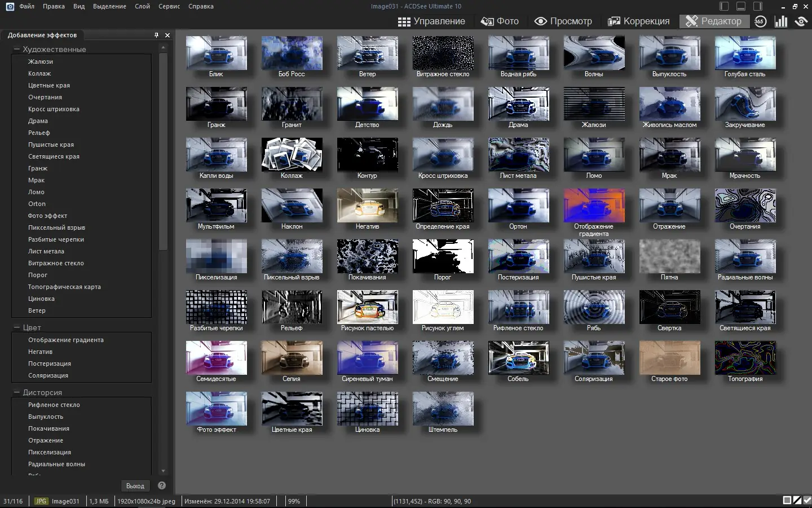Click the eye icon beside the bar chart
The width and height of the screenshot is (812, 508).
coord(801,21)
